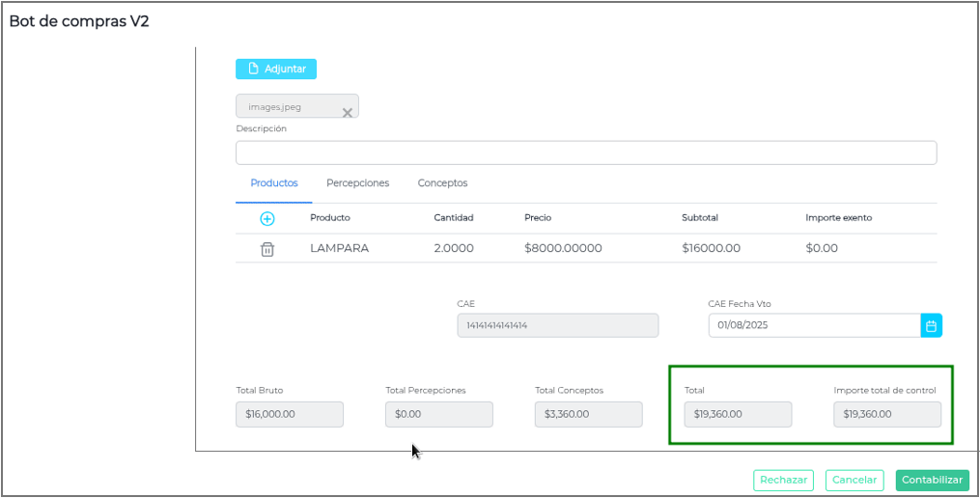Click the CAE Fecha Vto date field
This screenshot has width=980, height=498.
814,325
